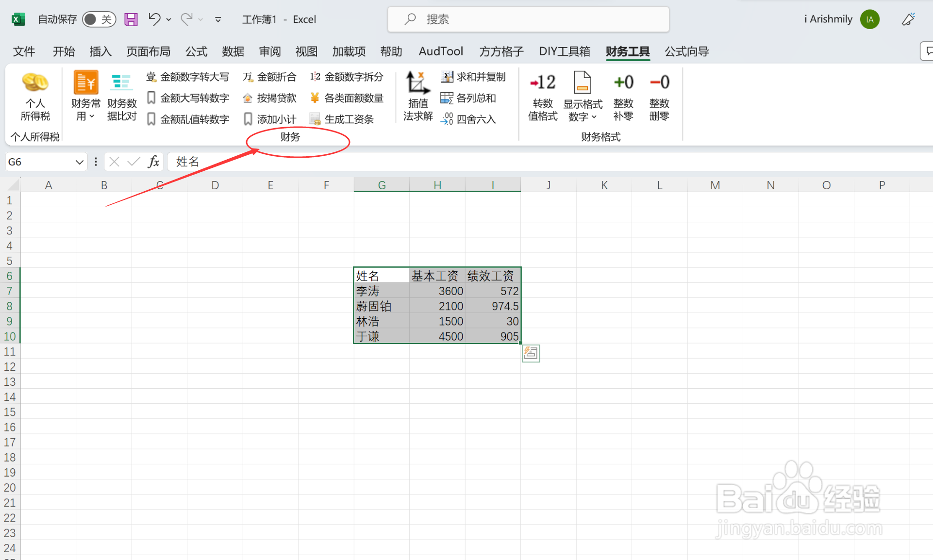Open the 文件 menu
933x560 pixels.
[x=24, y=51]
